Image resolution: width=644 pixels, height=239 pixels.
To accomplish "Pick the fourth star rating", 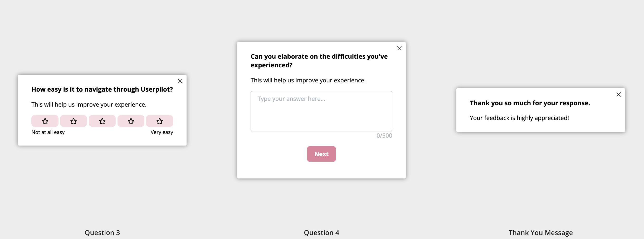I will click(131, 121).
